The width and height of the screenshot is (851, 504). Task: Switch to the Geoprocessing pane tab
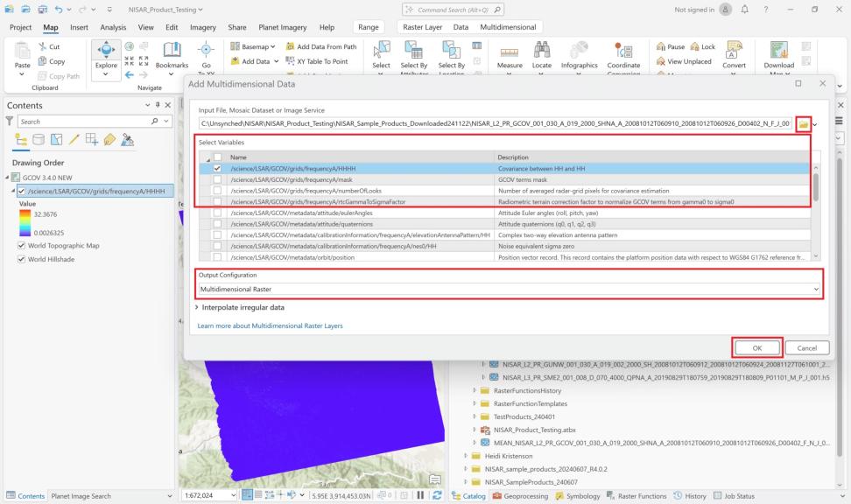pos(520,496)
